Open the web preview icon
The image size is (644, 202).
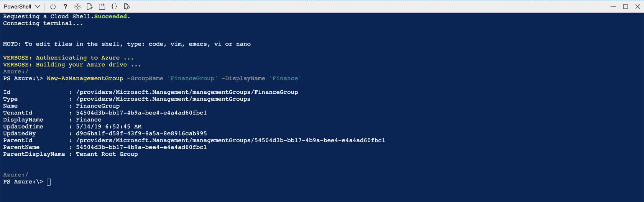click(x=127, y=7)
